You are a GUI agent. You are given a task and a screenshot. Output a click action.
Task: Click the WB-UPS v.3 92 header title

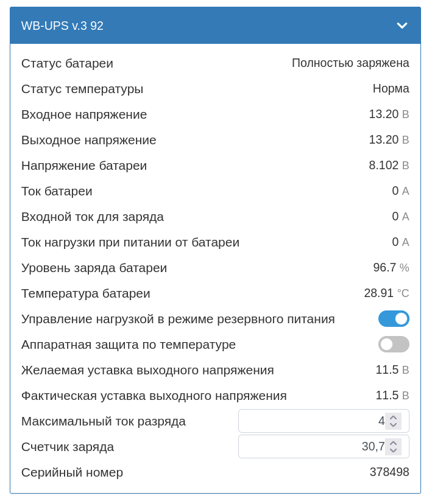pos(62,26)
